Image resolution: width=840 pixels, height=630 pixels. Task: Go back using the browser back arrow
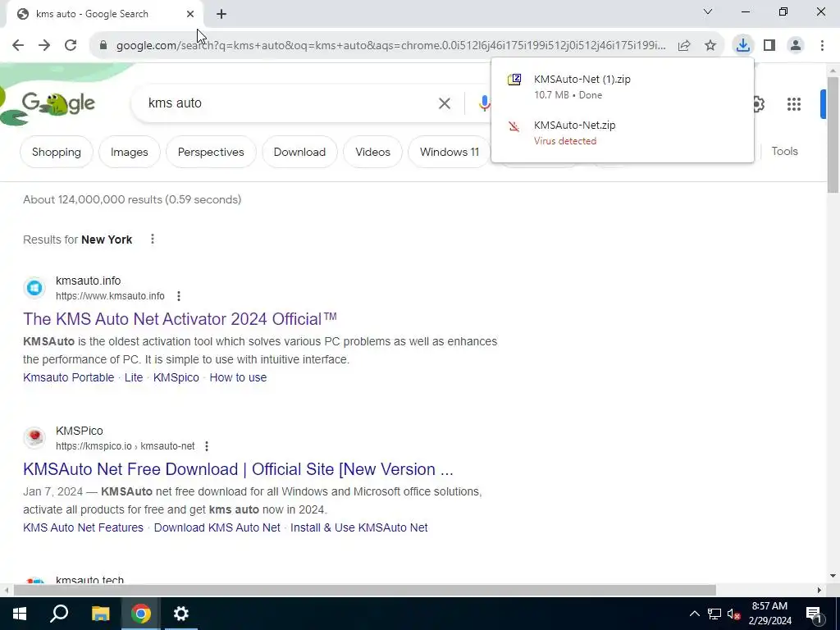click(18, 46)
